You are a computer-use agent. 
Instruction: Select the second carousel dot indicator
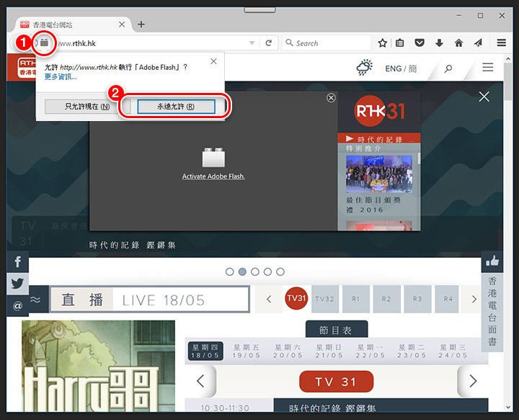(x=243, y=272)
